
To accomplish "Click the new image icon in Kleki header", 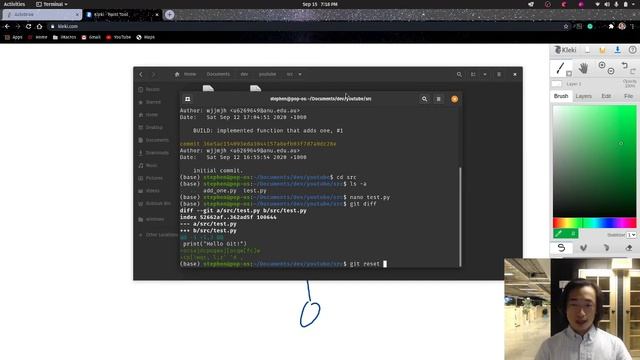I will tap(587, 50).
